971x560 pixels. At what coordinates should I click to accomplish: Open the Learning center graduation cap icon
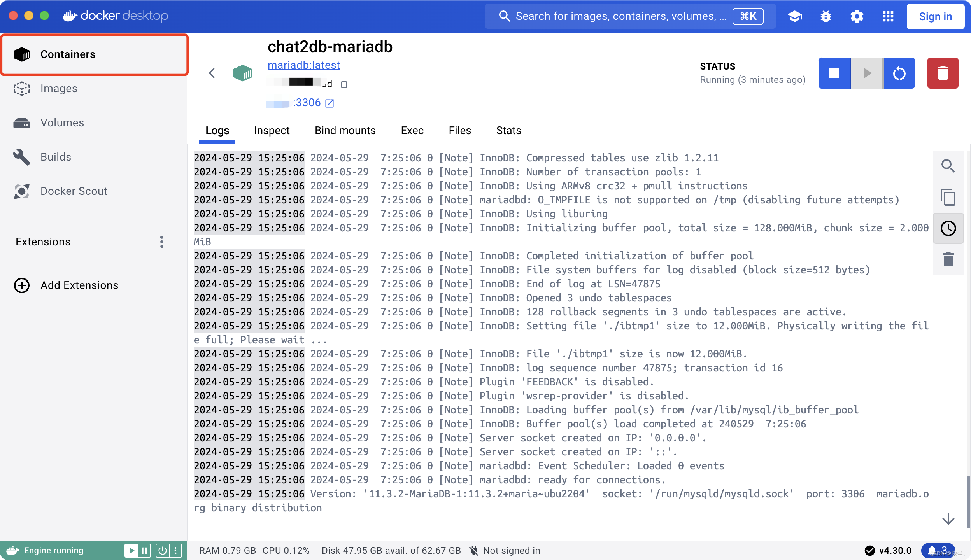[x=795, y=16]
